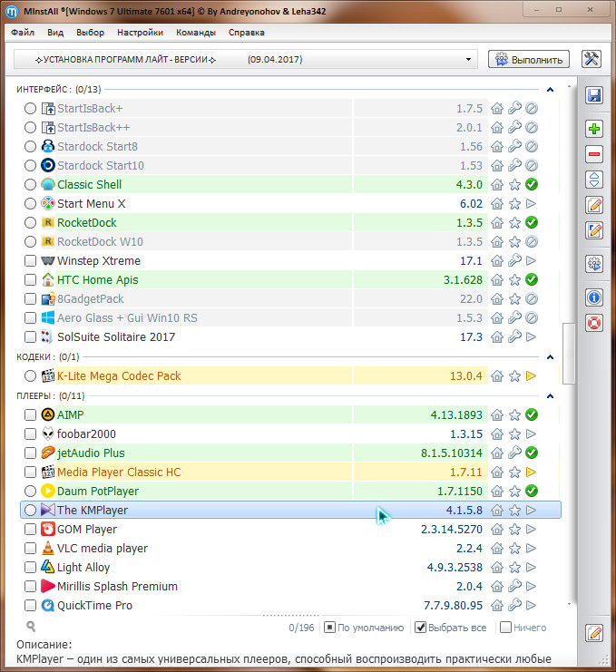
Task: Click the ПЛЕЕРЫ: (0/11) section header
Action: pos(51,396)
